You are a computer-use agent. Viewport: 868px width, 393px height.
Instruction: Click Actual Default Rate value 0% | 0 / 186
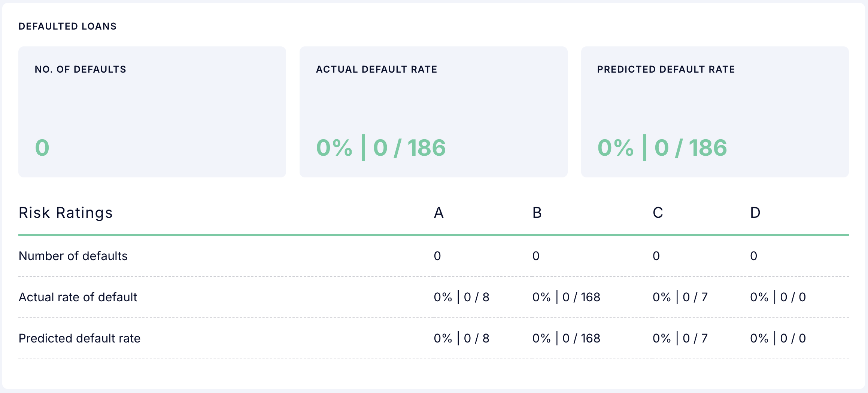381,147
